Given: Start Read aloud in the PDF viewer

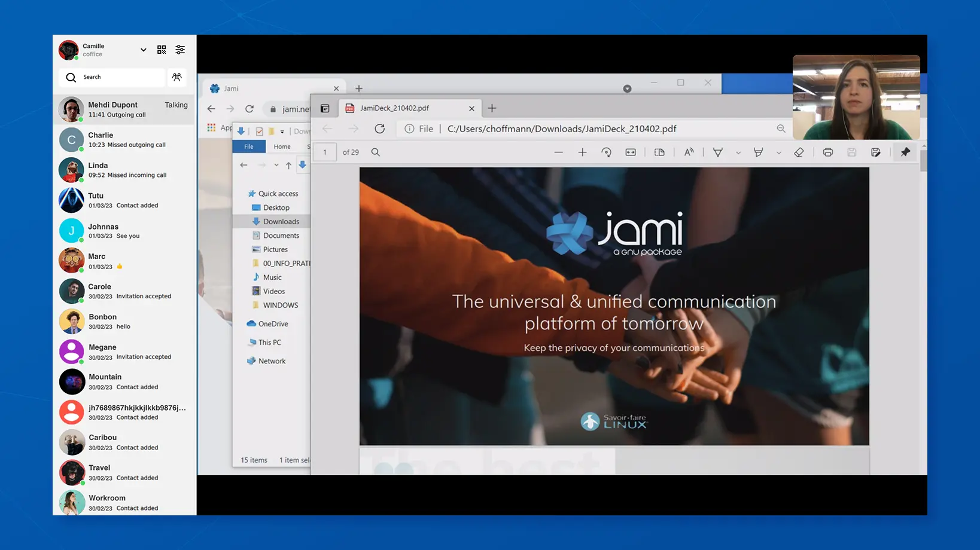Looking at the screenshot, I should point(689,152).
